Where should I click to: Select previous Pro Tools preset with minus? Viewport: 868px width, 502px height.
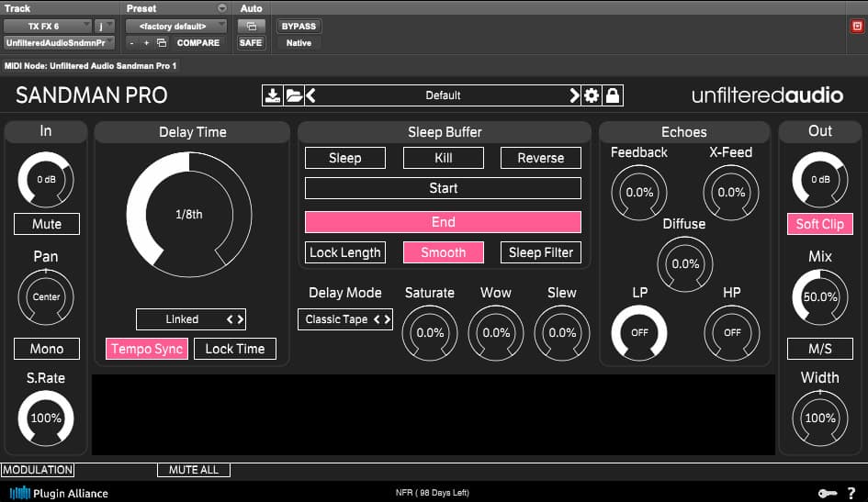point(131,42)
